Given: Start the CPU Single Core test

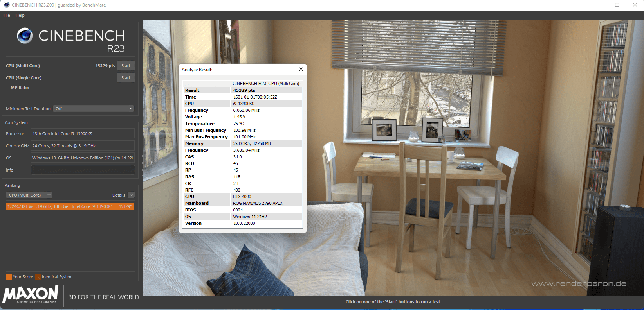Looking at the screenshot, I should [x=126, y=78].
